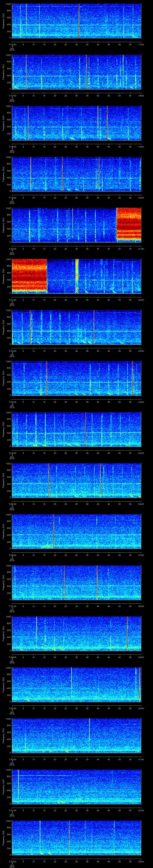This screenshot has width=153, height=868.
Task: Click the 7:19:00 start time label
Action: (x=12, y=197)
